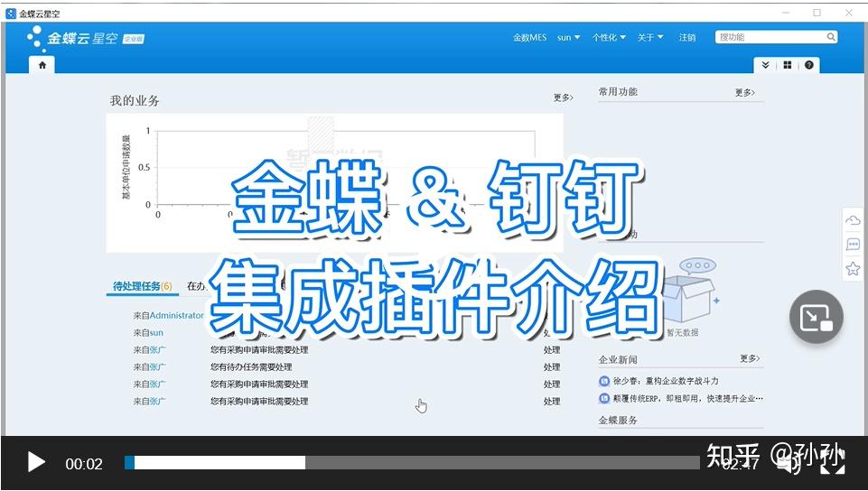The image size is (868, 491).
Task: Click the 金蝶服务 section heading
Action: coord(618,421)
